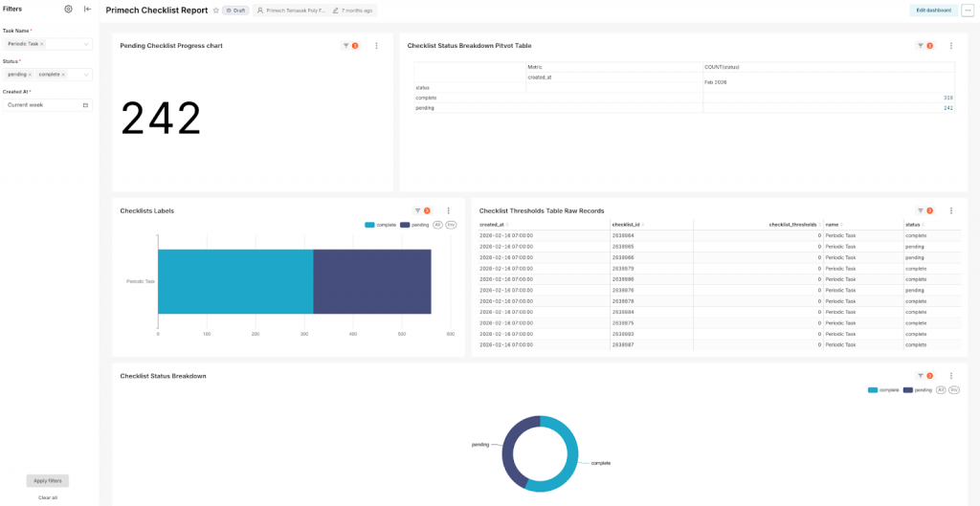The width and height of the screenshot is (980, 506).
Task: Star the Primech Checklist Report dashboard
Action: click(x=215, y=10)
